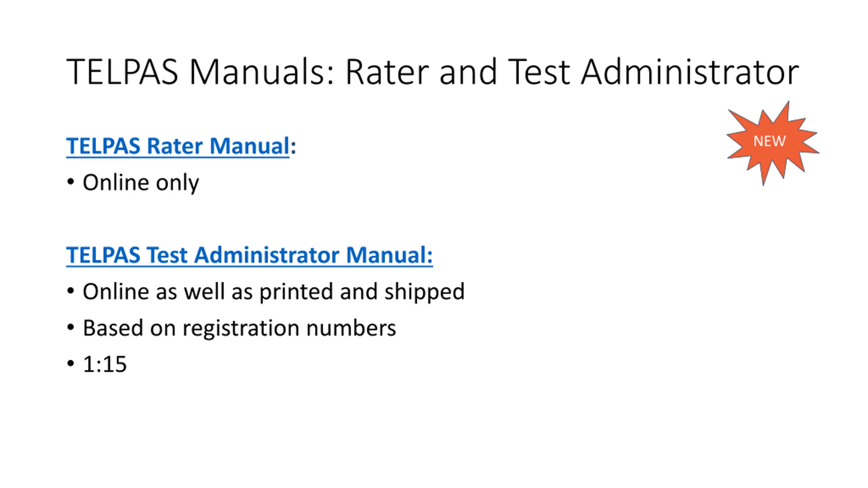The height and width of the screenshot is (488, 868).
Task: Click 'Online as well as printed and shipped' line
Action: click(274, 292)
